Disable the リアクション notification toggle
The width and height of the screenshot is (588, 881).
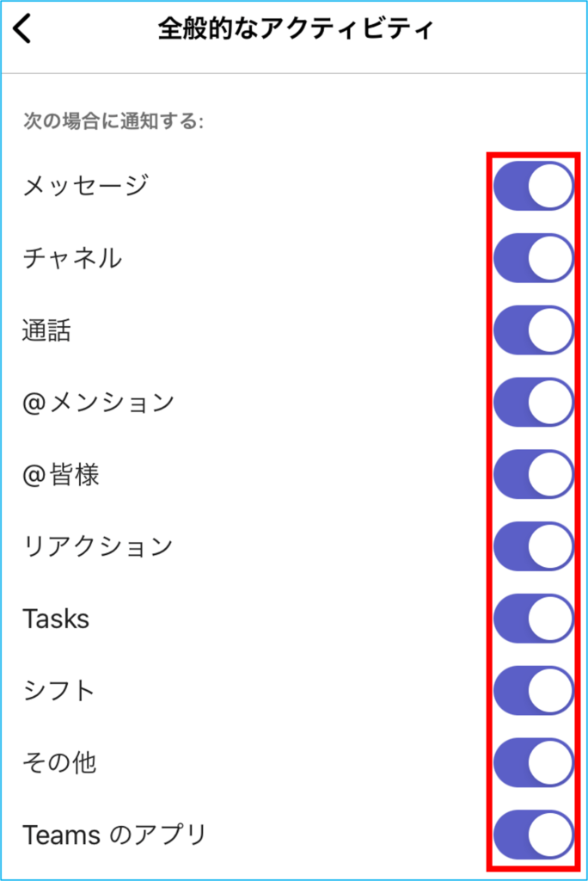pos(533,546)
